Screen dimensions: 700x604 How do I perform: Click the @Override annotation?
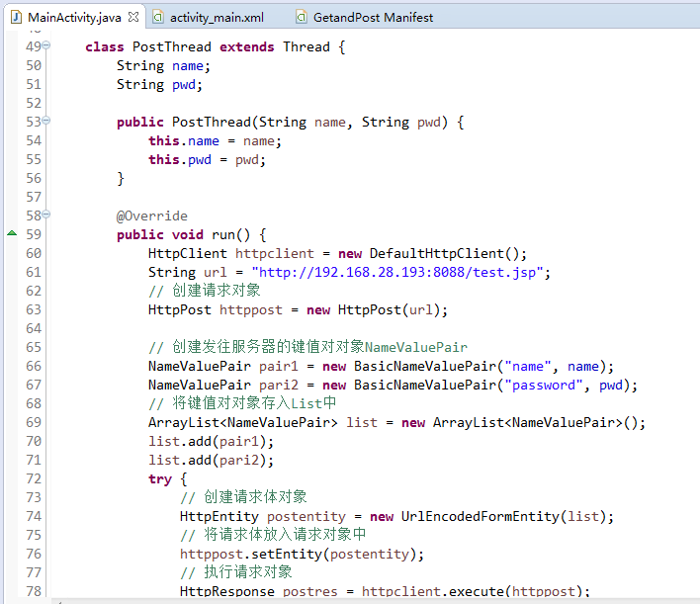152,216
